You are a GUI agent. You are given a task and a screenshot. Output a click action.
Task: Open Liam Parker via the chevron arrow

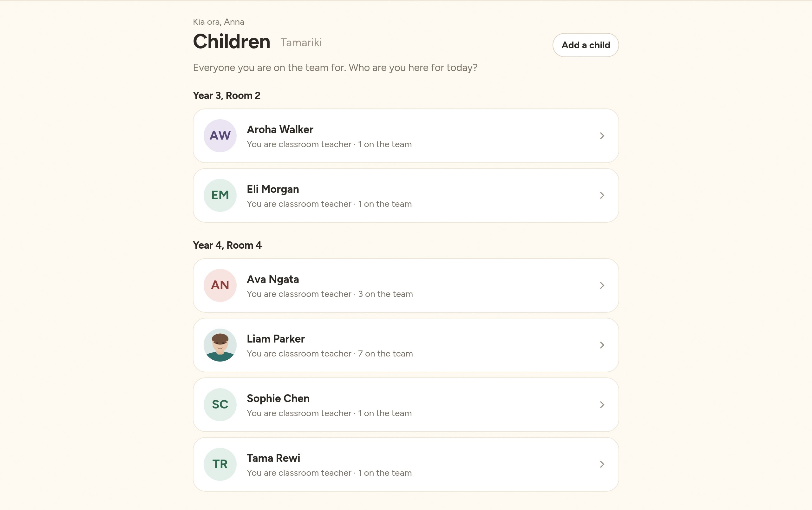click(x=602, y=345)
